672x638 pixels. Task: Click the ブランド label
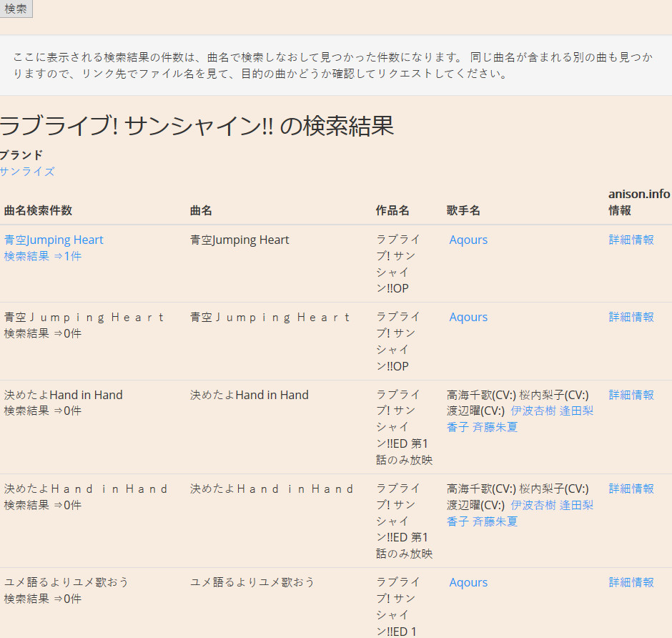coord(21,154)
